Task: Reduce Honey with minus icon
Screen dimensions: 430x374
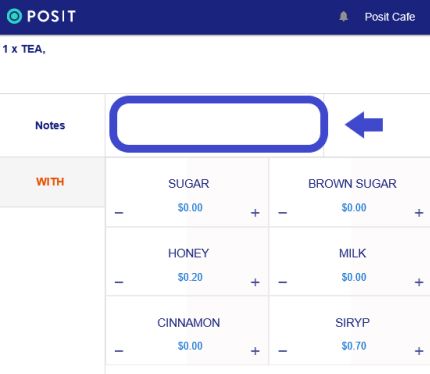Action: tap(119, 282)
